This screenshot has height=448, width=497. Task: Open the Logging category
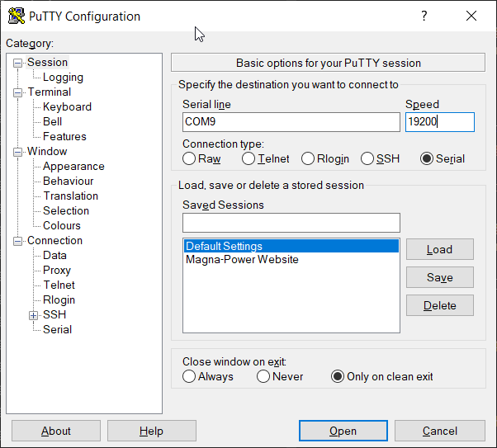click(x=63, y=78)
